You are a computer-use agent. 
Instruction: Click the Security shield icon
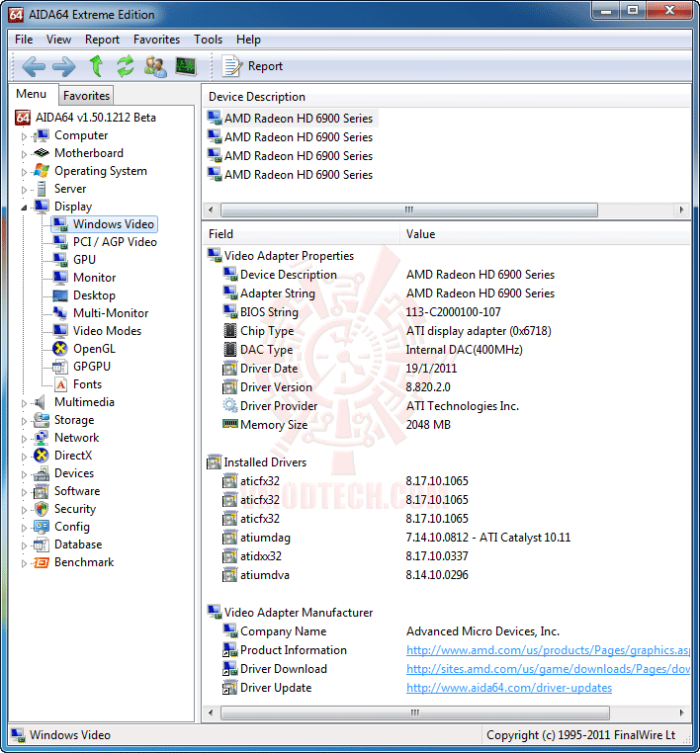(x=42, y=509)
